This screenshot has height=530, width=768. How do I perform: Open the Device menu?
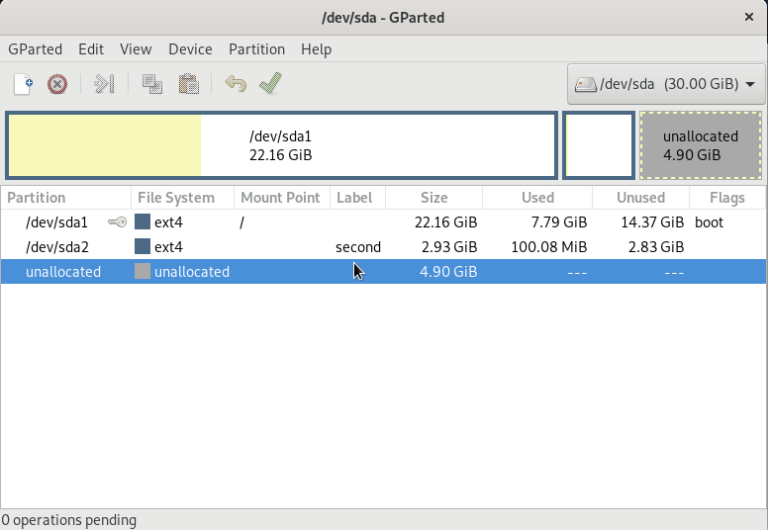pos(190,49)
